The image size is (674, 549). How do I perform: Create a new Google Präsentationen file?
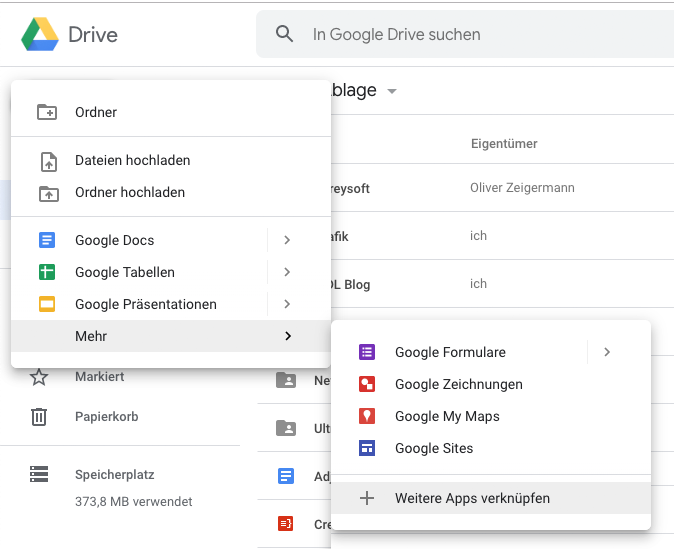click(x=139, y=304)
